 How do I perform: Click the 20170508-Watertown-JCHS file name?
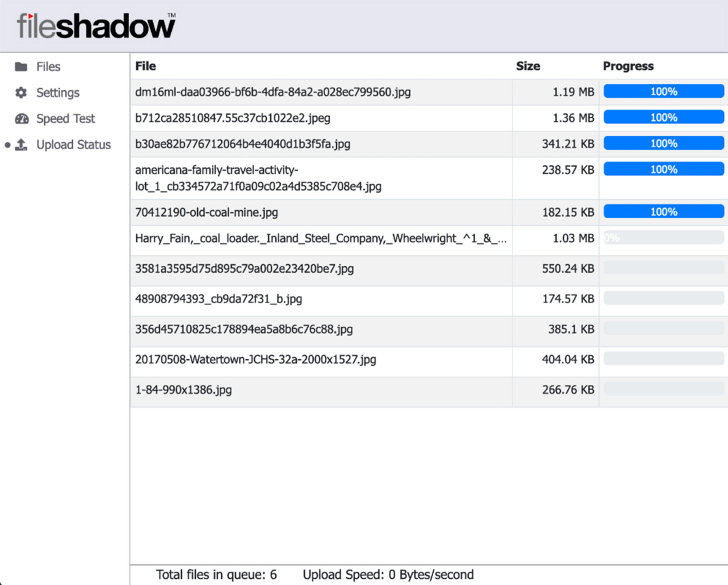coord(255,359)
